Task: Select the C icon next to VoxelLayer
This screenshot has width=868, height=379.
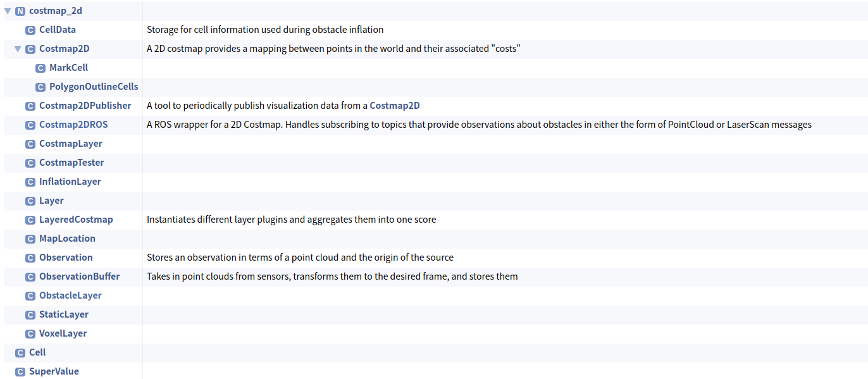Action: [x=30, y=333]
